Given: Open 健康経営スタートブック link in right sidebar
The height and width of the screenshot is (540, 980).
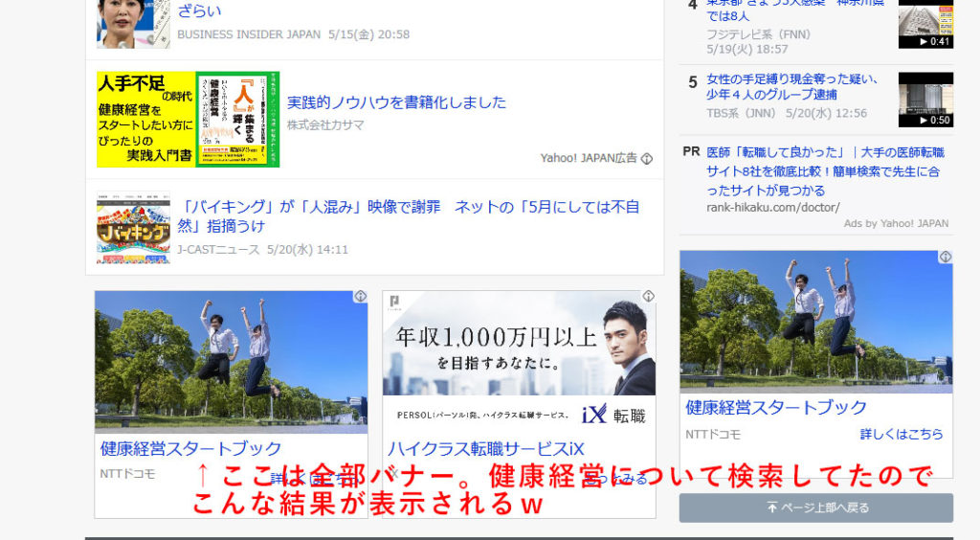Looking at the screenshot, I should (776, 407).
